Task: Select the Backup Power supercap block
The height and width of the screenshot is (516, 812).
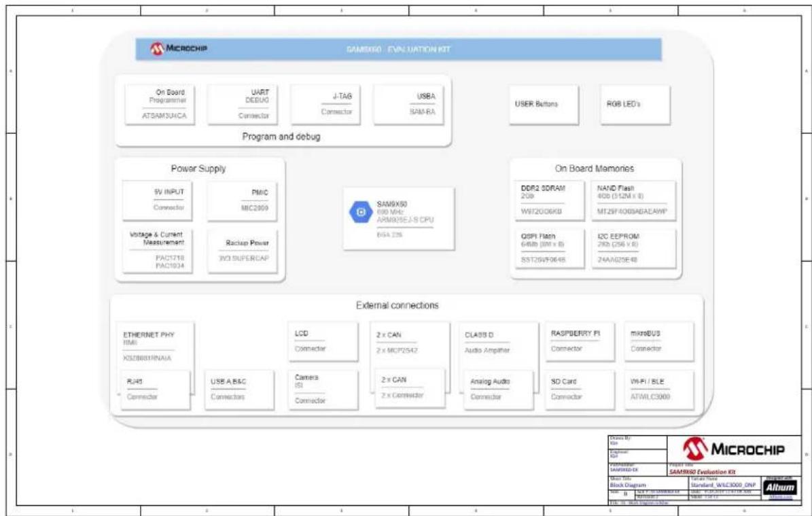Action: [x=242, y=251]
